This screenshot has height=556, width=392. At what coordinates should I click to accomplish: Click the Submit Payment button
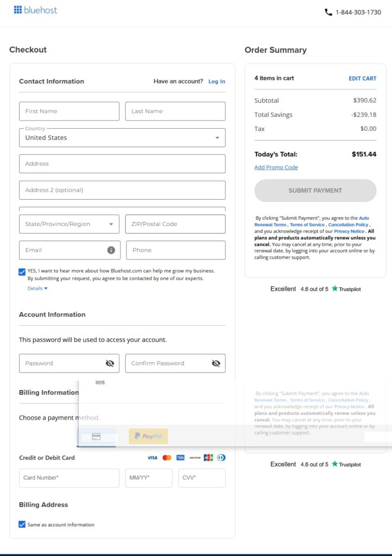pyautogui.click(x=315, y=191)
